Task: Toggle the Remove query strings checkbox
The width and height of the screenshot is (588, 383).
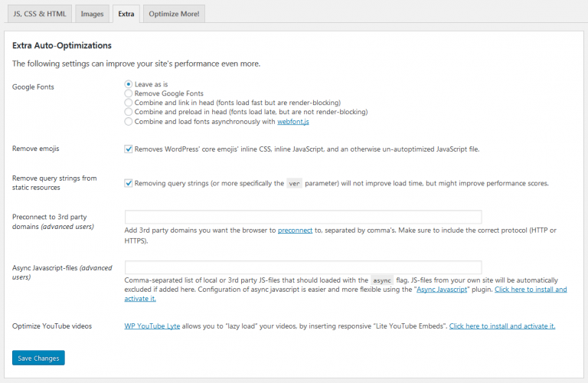Action: [x=129, y=183]
